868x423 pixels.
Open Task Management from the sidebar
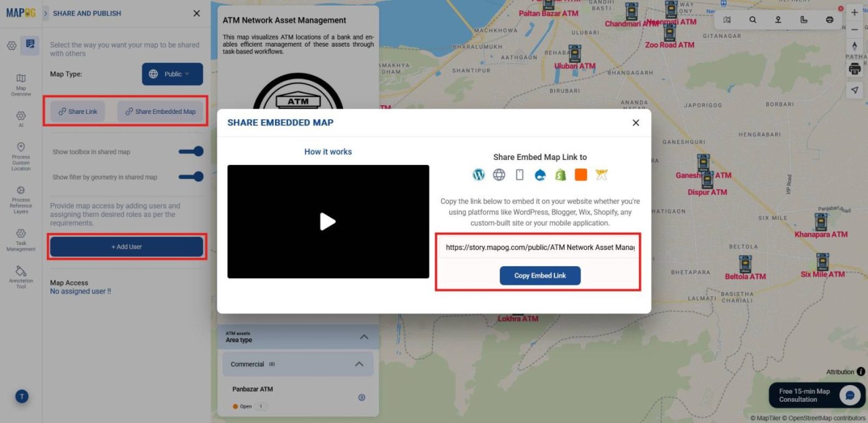pos(21,238)
